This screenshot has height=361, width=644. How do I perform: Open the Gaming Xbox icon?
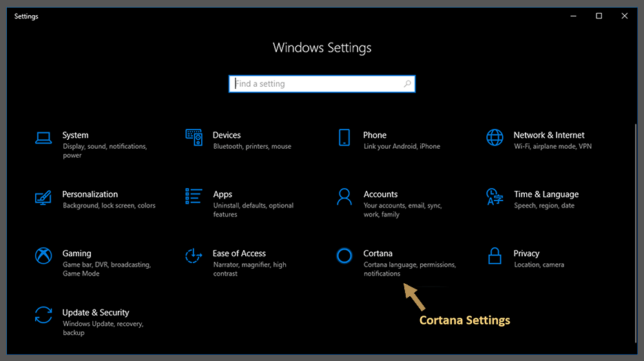click(x=43, y=256)
